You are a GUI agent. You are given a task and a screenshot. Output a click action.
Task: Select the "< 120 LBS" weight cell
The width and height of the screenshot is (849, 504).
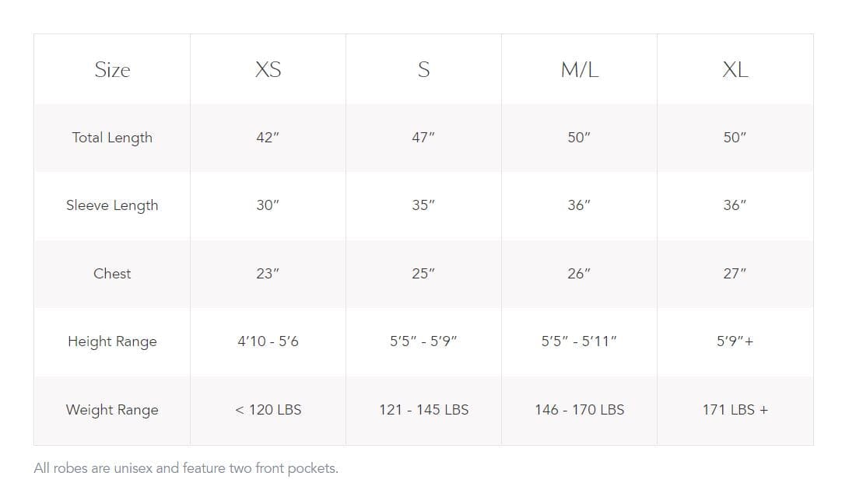(x=268, y=410)
